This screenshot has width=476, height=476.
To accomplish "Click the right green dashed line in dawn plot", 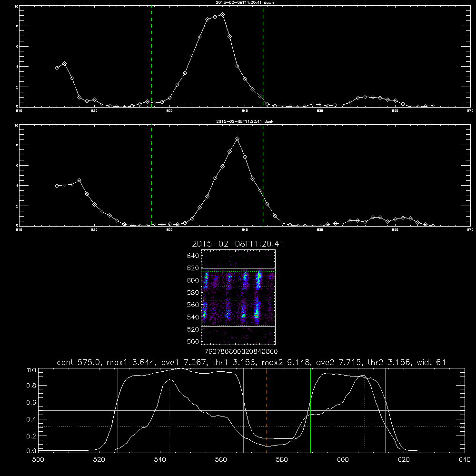I will click(263, 56).
